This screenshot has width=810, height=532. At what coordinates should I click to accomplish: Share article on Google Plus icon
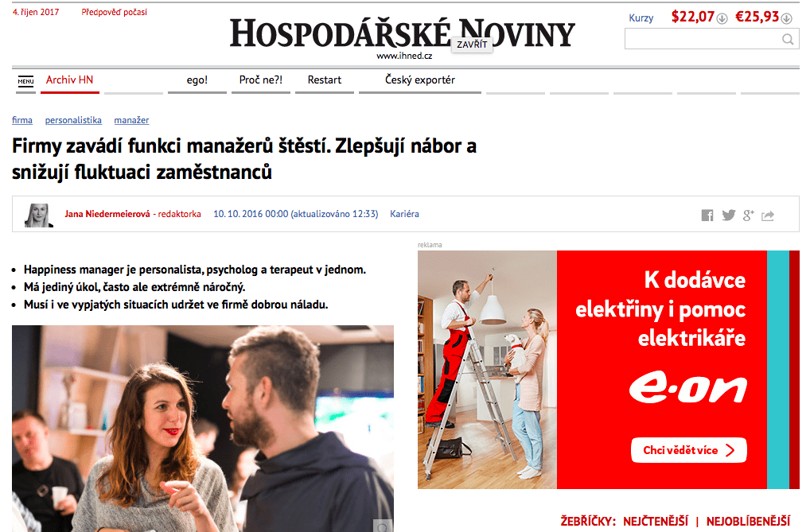749,216
